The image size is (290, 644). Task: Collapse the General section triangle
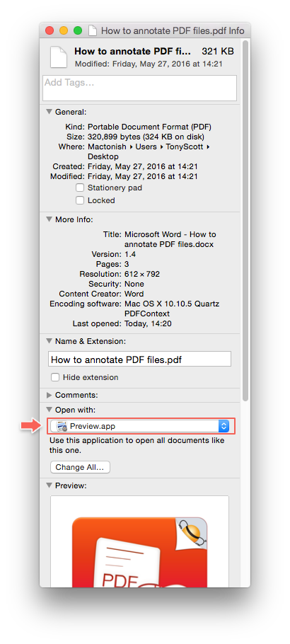50,112
